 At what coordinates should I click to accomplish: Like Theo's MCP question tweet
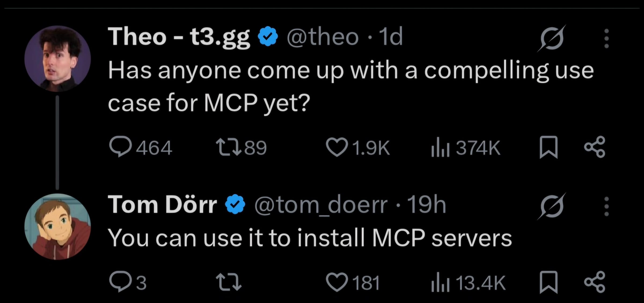click(337, 147)
